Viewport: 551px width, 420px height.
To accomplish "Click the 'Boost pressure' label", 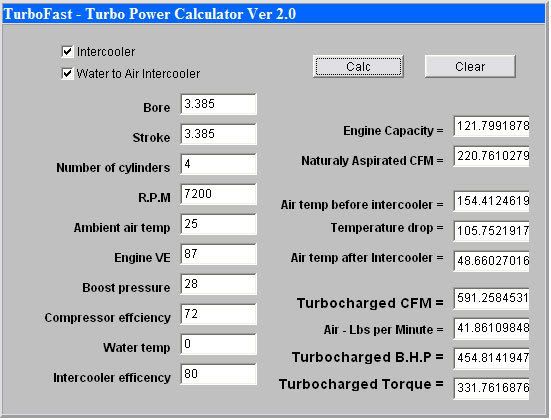I will coord(126,288).
